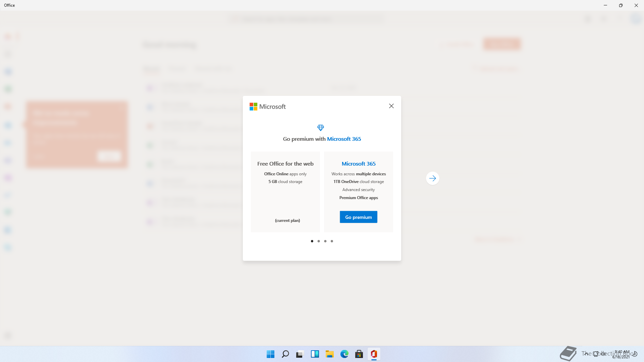Image resolution: width=644 pixels, height=362 pixels.
Task: Click the Office Online apps only text
Action: pyautogui.click(x=285, y=174)
